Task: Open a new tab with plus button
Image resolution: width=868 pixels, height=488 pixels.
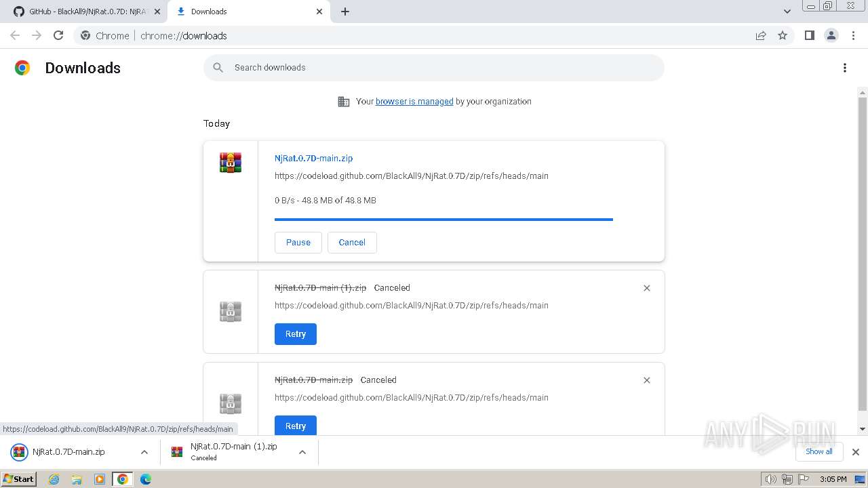Action: tap(345, 12)
